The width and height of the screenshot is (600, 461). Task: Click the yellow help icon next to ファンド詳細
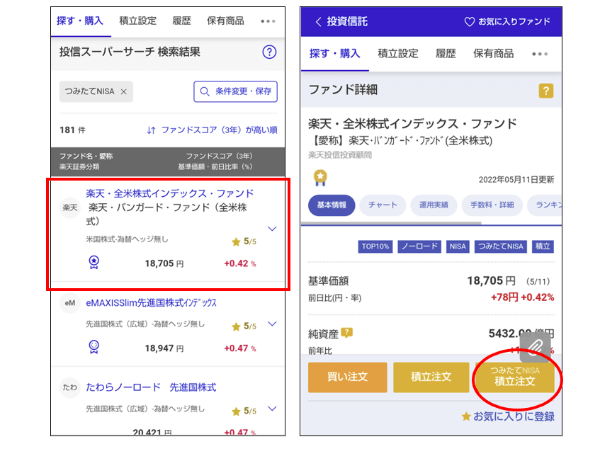pos(545,91)
